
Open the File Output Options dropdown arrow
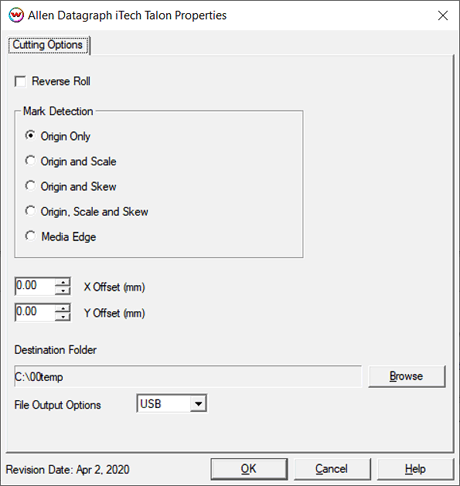(x=198, y=404)
